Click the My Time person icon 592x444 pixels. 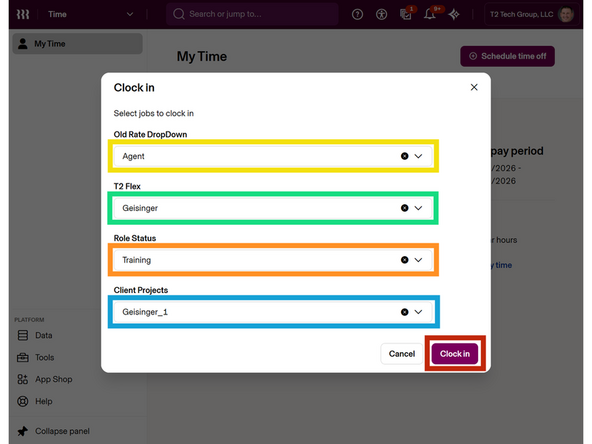23,43
